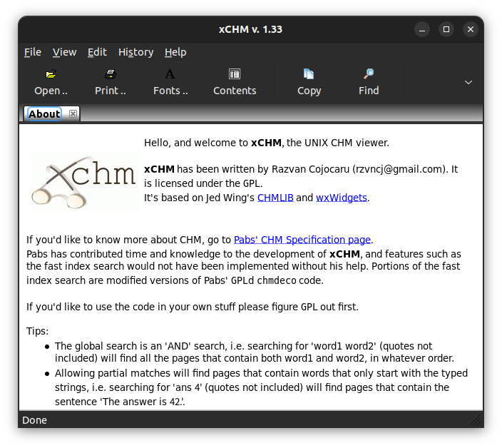502x448 pixels.
Task: Open the Edit menu
Action: point(97,52)
